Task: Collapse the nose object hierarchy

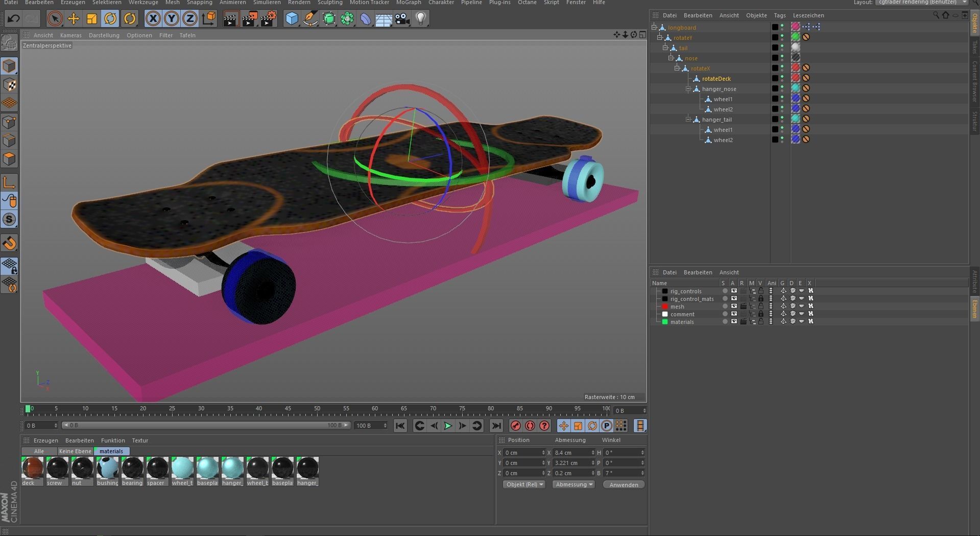Action: (x=672, y=58)
